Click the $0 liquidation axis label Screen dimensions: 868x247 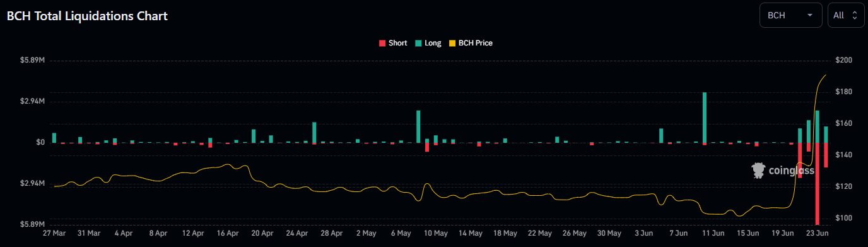click(x=40, y=143)
